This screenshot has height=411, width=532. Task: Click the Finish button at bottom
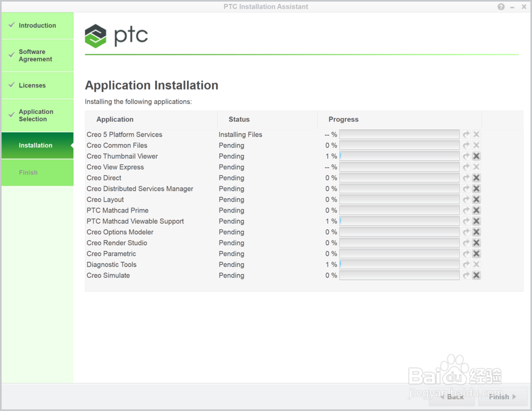click(503, 397)
